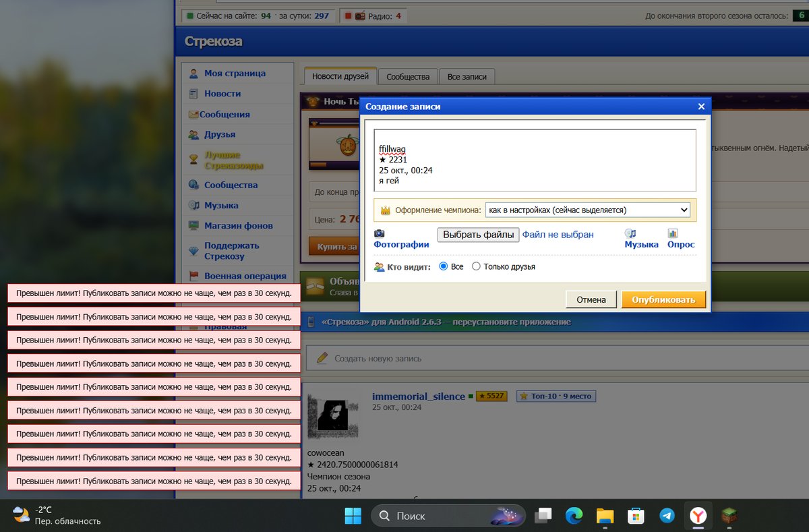Click the music disc icon beside Музыка in the sidebar
809x532 pixels.
[193, 205]
